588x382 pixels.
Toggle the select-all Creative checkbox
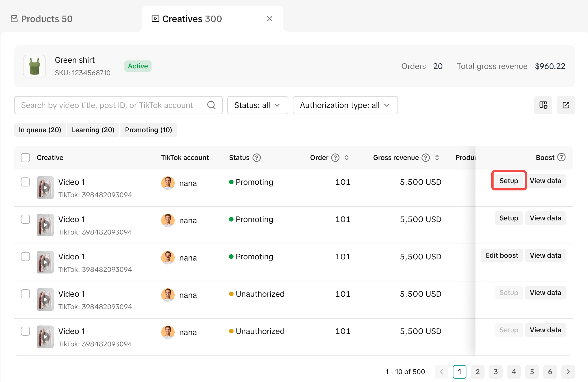(x=25, y=158)
